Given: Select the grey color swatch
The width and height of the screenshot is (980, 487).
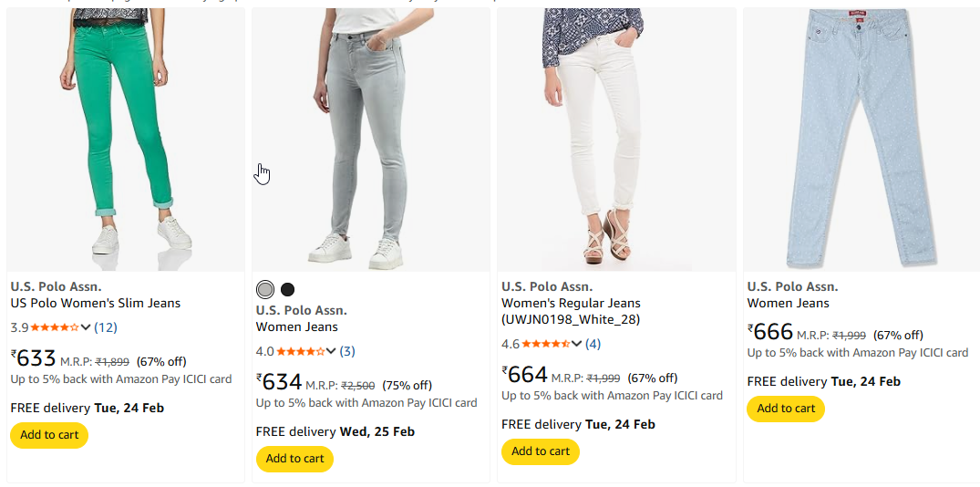Looking at the screenshot, I should [x=265, y=289].
